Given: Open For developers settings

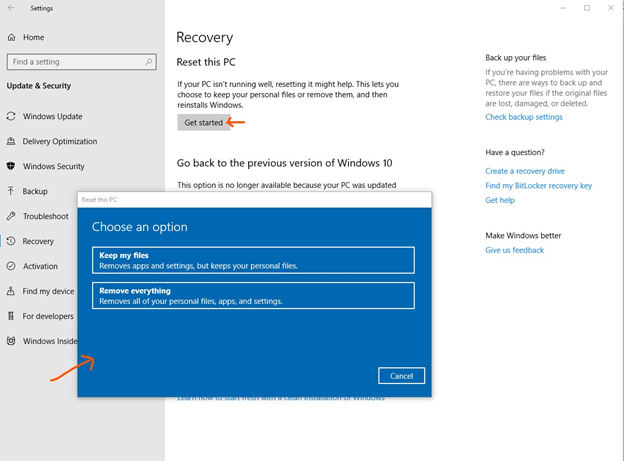Looking at the screenshot, I should click(x=48, y=316).
